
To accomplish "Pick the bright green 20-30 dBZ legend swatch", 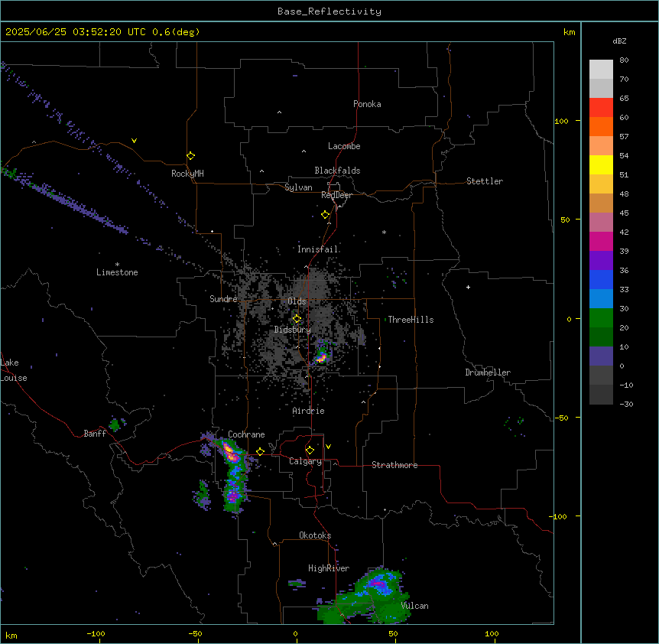I will click(601, 318).
